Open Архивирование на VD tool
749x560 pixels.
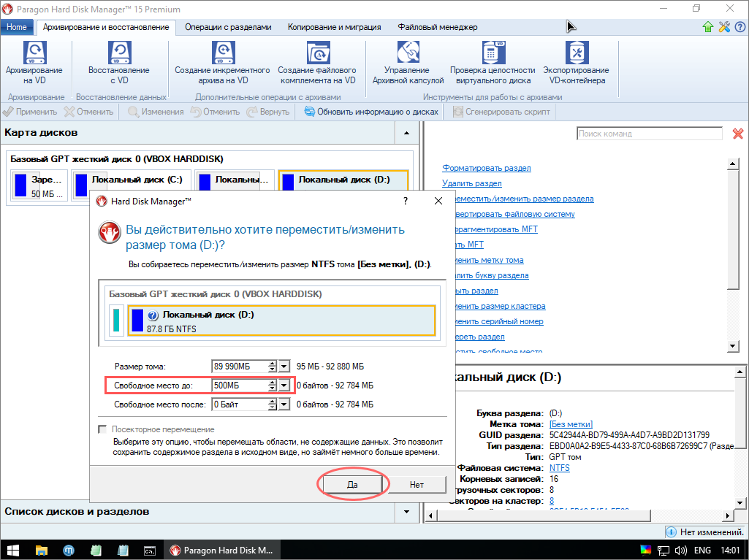point(34,63)
